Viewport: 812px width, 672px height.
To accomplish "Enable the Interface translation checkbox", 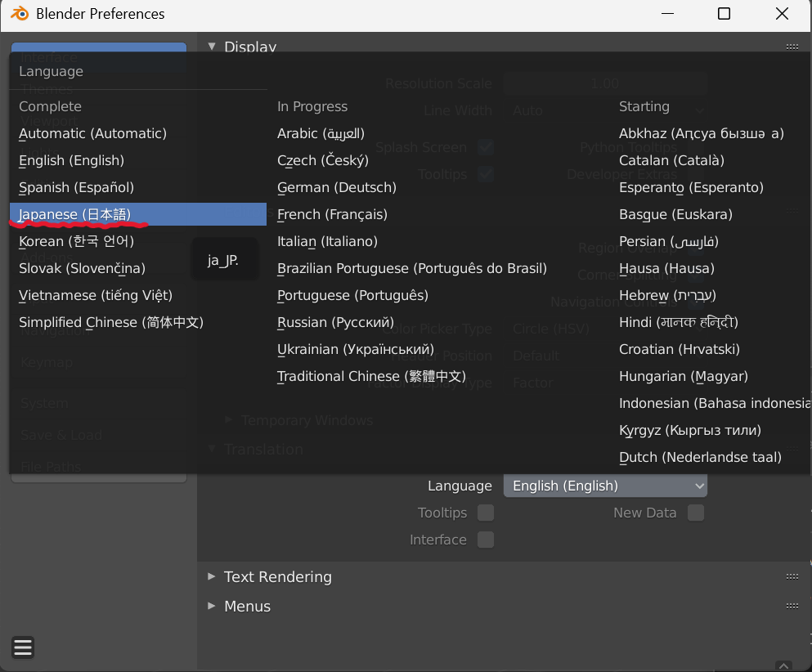I will [486, 540].
